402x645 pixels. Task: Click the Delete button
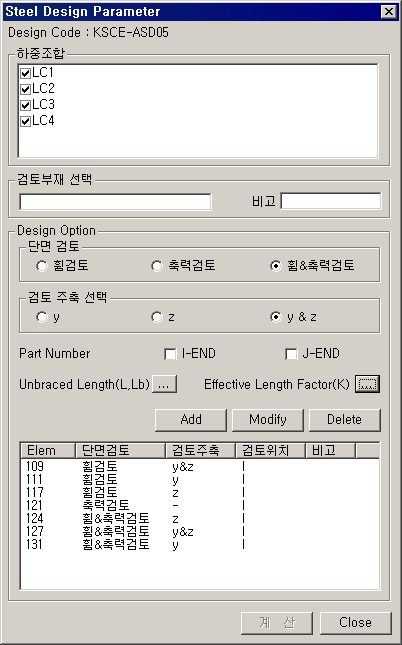coord(344,420)
